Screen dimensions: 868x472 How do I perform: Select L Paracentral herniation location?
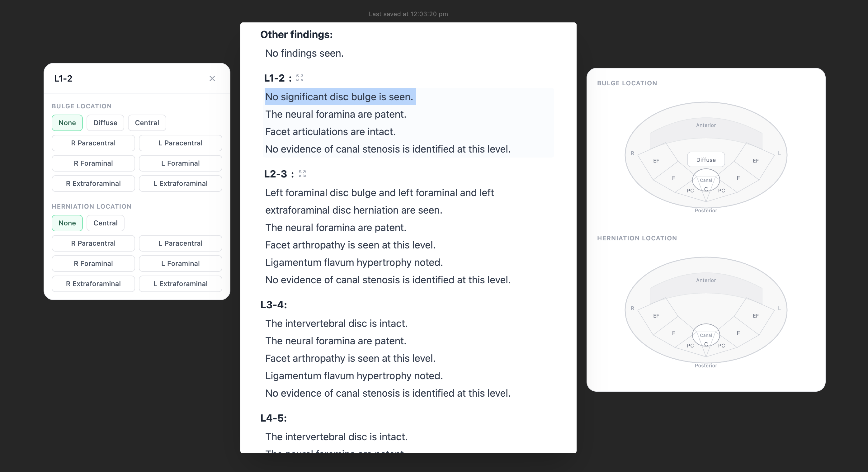180,243
